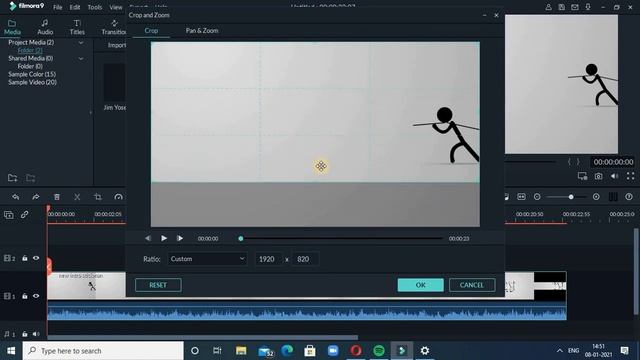Mute audio track 1
The height and width of the screenshot is (360, 640).
36,334
